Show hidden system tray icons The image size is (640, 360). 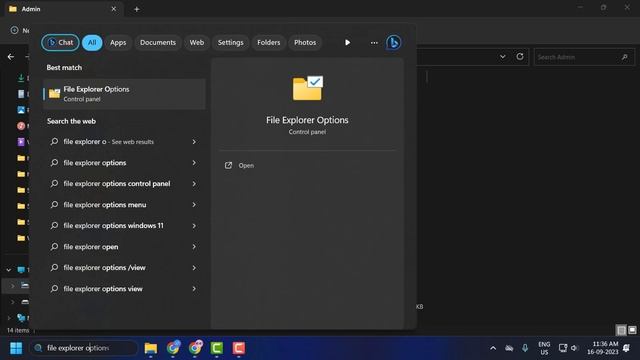(493, 348)
